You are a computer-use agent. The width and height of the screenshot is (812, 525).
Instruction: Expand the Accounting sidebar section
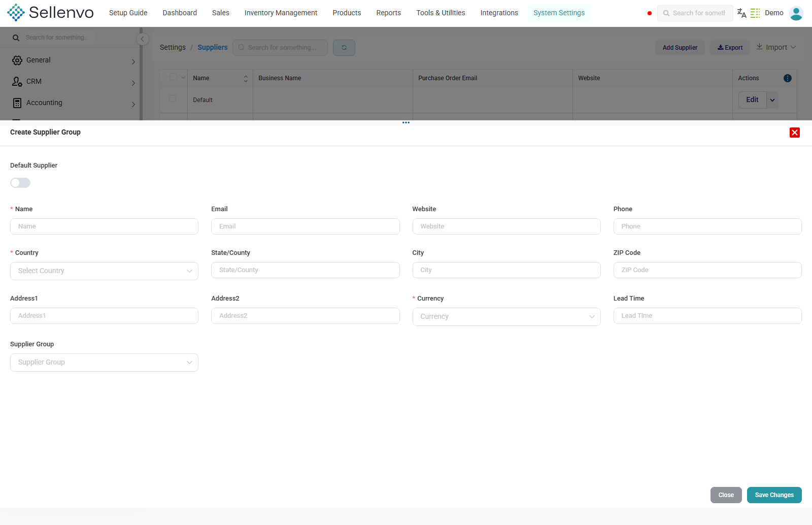point(133,105)
